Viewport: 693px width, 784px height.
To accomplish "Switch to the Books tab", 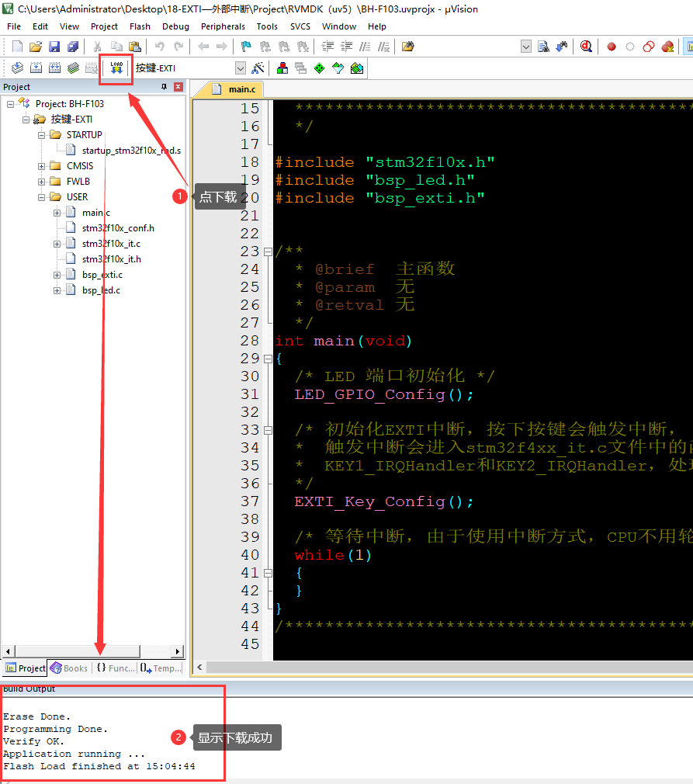I will (x=69, y=668).
